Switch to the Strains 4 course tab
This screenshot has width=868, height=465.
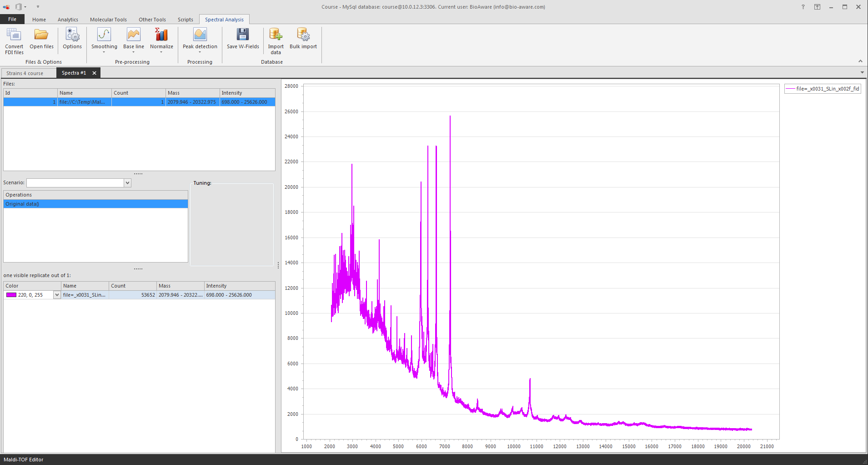[25, 73]
